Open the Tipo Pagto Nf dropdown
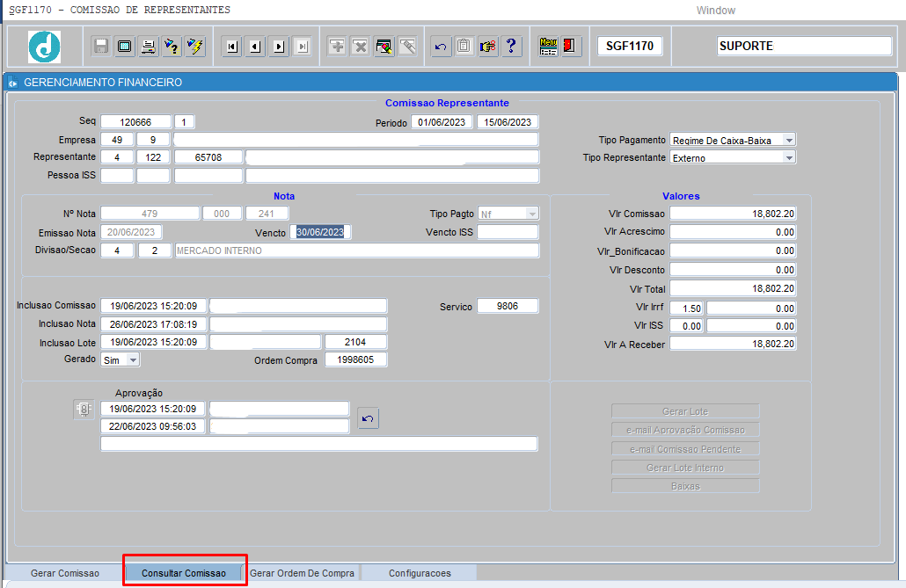The width and height of the screenshot is (906, 588). pyautogui.click(x=532, y=214)
